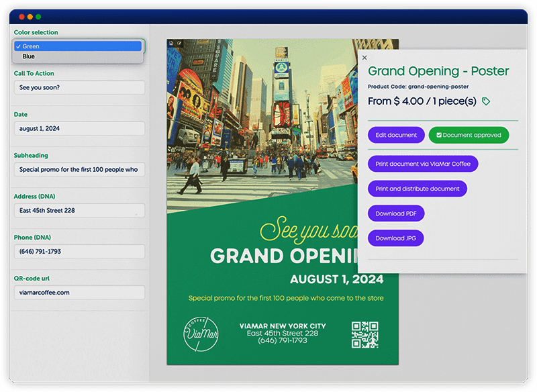Image resolution: width=537 pixels, height=392 pixels.
Task: Select the Date input showing august 1, 2024
Action: pos(79,128)
